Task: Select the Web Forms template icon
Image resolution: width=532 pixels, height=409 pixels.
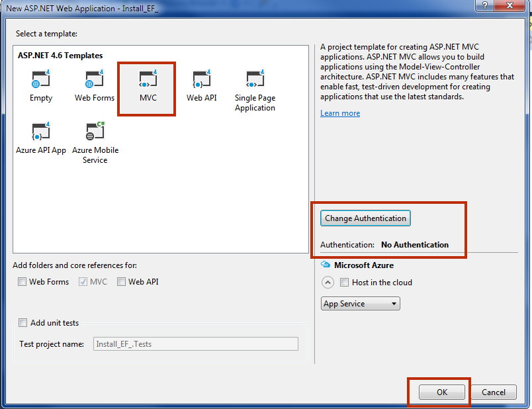Action: click(x=95, y=79)
